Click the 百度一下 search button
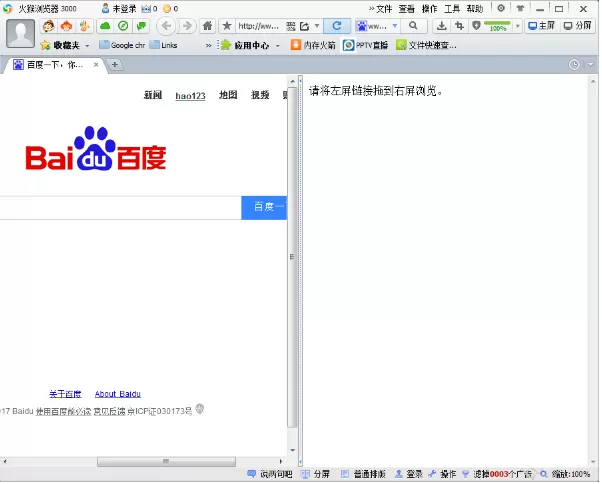 [x=264, y=208]
